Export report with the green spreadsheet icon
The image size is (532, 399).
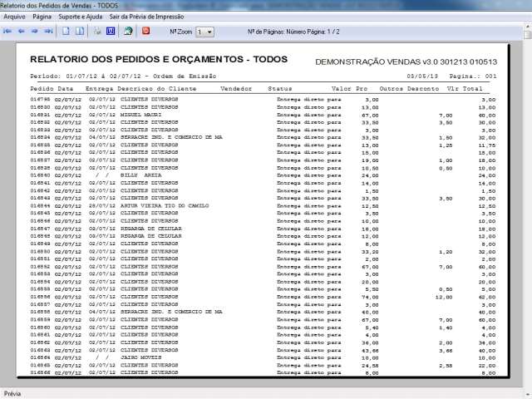pyautogui.click(x=128, y=31)
